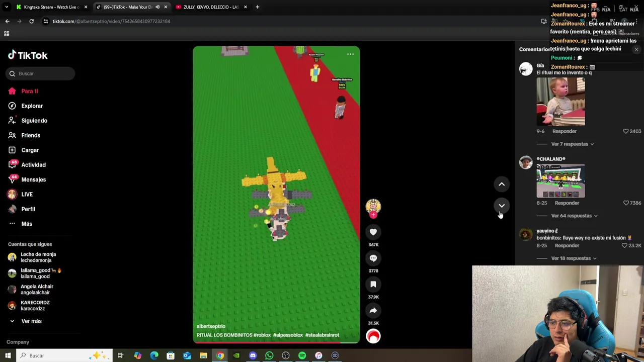
Task: Click the TikTok Buscar search field
Action: [x=40, y=73]
